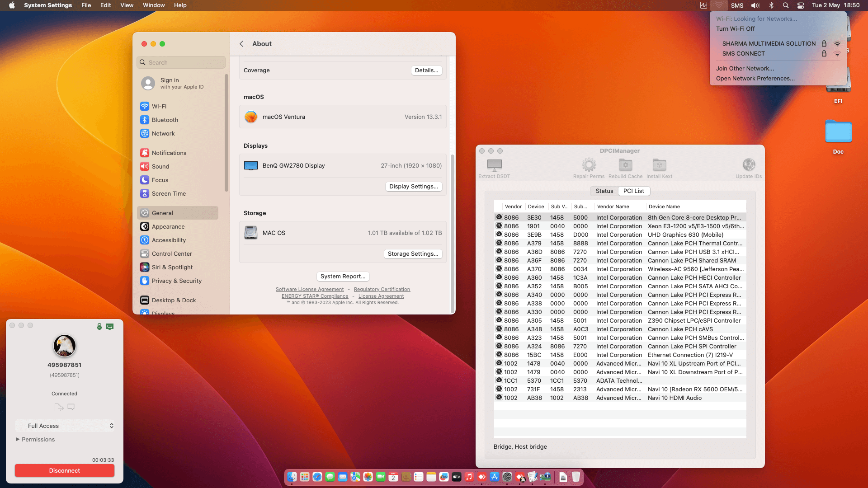Click the Coverage Details button

coord(426,70)
